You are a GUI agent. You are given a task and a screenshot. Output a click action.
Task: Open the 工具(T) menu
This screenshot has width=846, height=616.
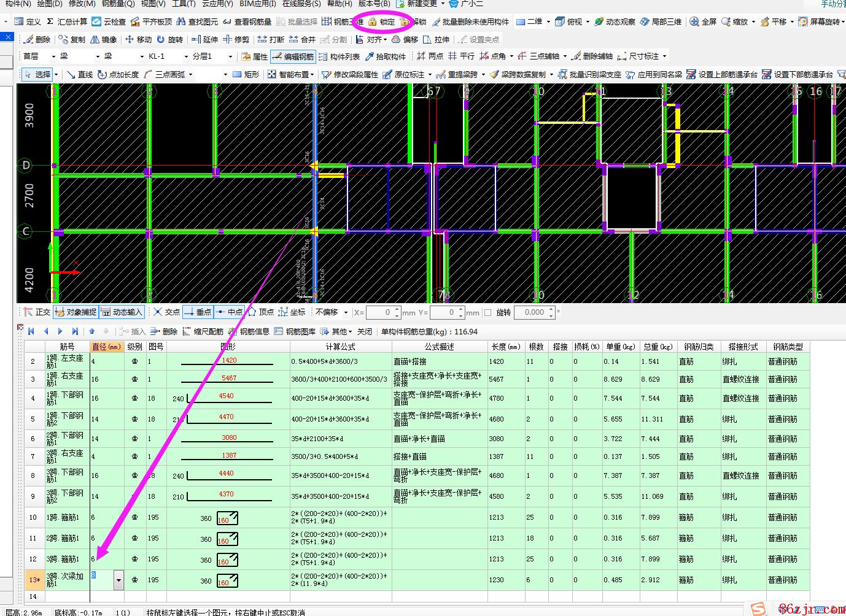(x=184, y=4)
